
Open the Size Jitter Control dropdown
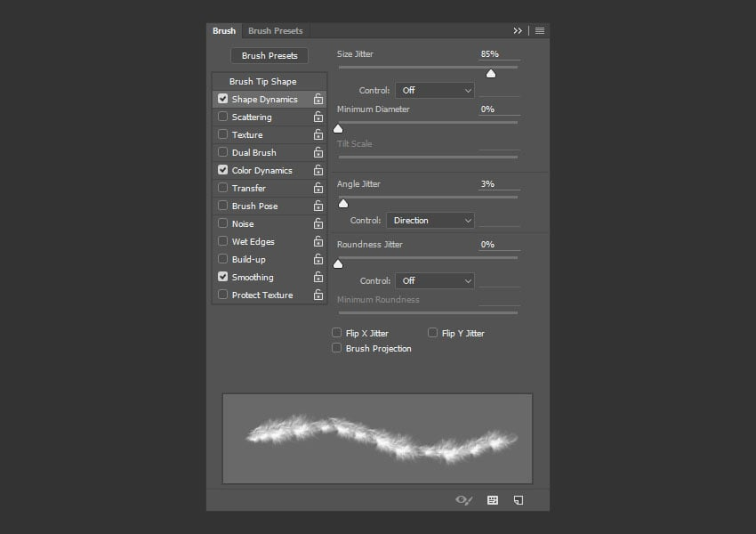(435, 90)
